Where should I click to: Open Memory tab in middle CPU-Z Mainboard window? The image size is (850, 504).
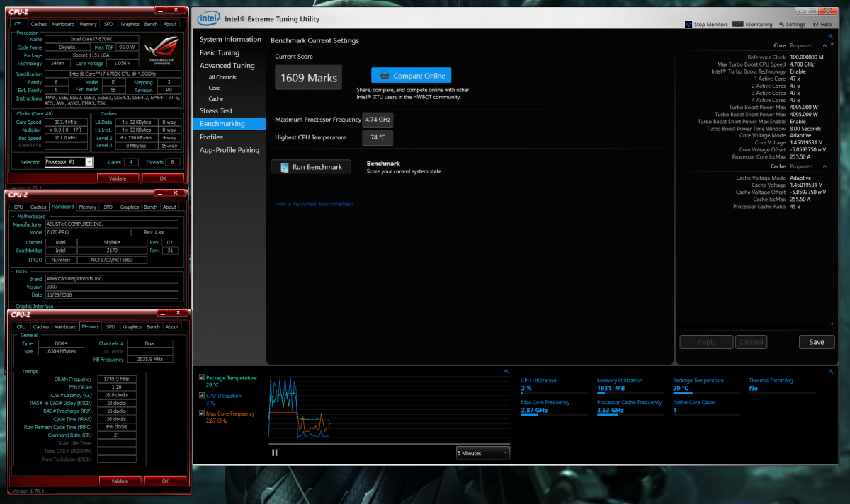pyautogui.click(x=88, y=207)
